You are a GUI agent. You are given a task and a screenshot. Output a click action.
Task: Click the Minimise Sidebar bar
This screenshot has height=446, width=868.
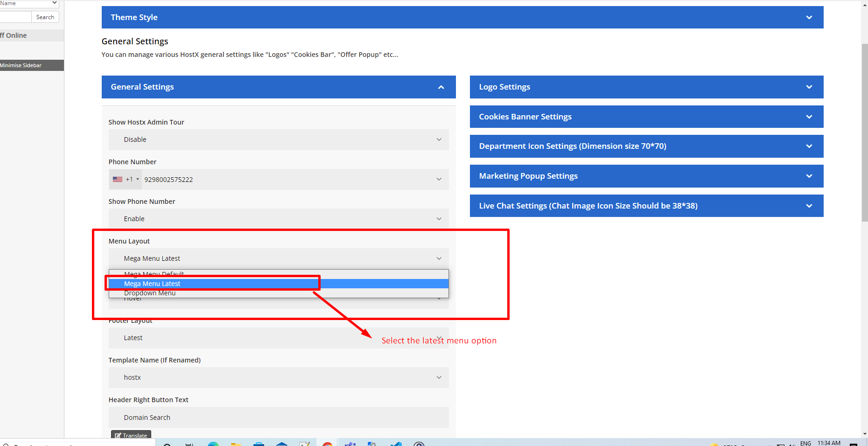(31, 65)
